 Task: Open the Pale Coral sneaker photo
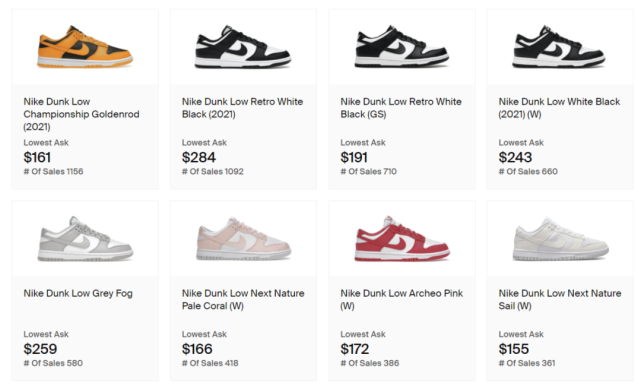pyautogui.click(x=243, y=239)
